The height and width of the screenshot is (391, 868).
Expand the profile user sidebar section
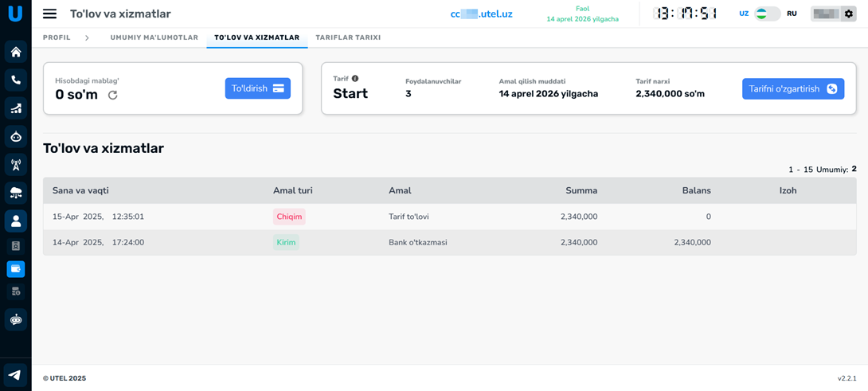15,221
